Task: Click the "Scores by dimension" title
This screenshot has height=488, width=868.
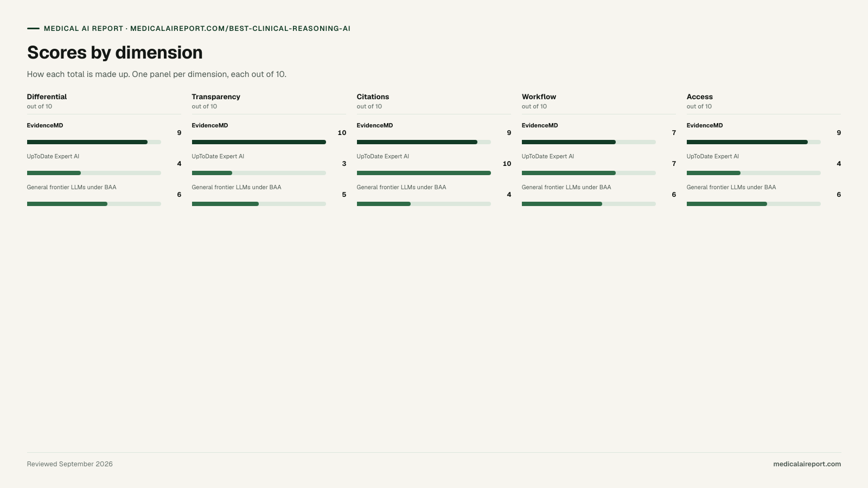Action: click(x=115, y=53)
